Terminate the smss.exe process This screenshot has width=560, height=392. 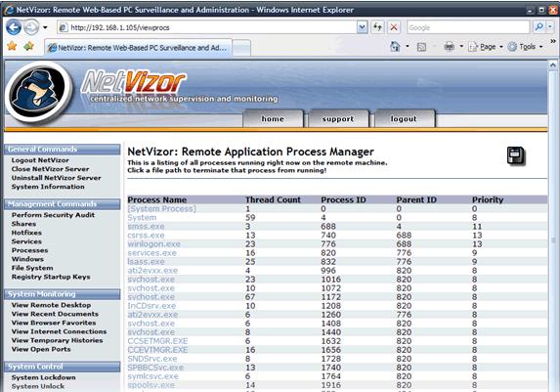point(146,226)
